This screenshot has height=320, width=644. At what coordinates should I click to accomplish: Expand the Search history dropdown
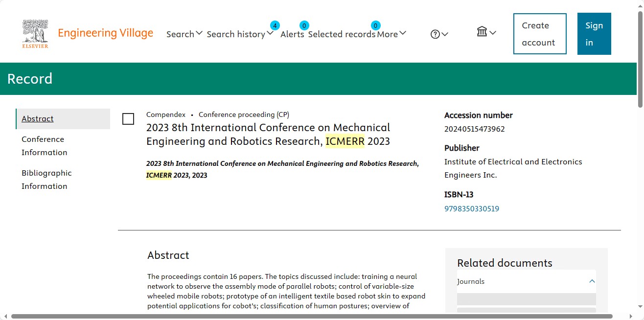[x=240, y=34]
